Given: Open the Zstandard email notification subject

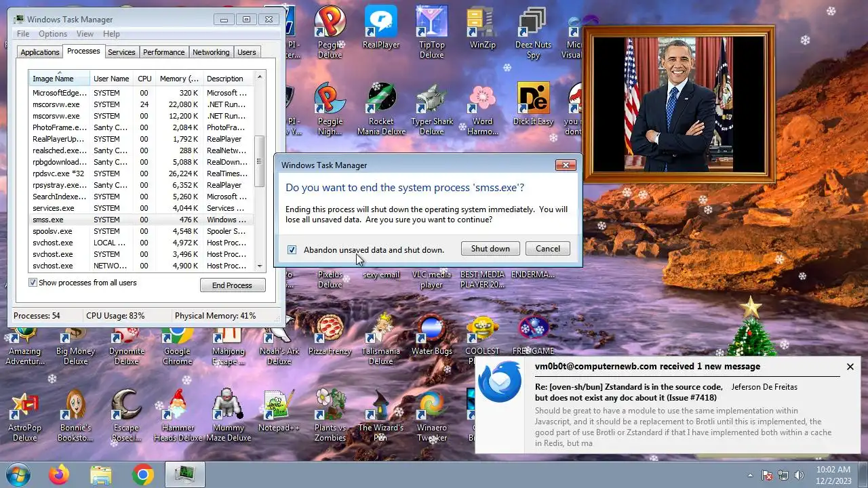Looking at the screenshot, I should point(629,392).
